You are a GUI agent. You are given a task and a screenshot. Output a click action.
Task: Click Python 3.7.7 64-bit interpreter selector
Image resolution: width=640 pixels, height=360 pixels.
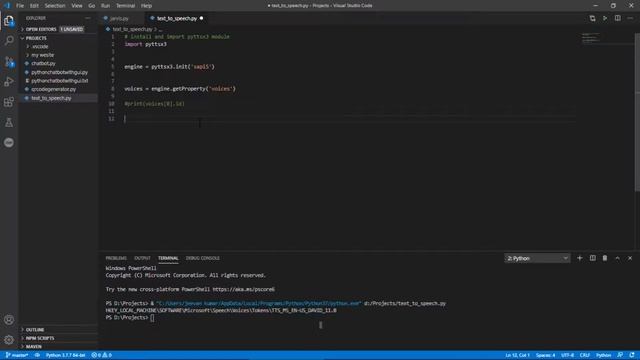[x=65, y=355]
